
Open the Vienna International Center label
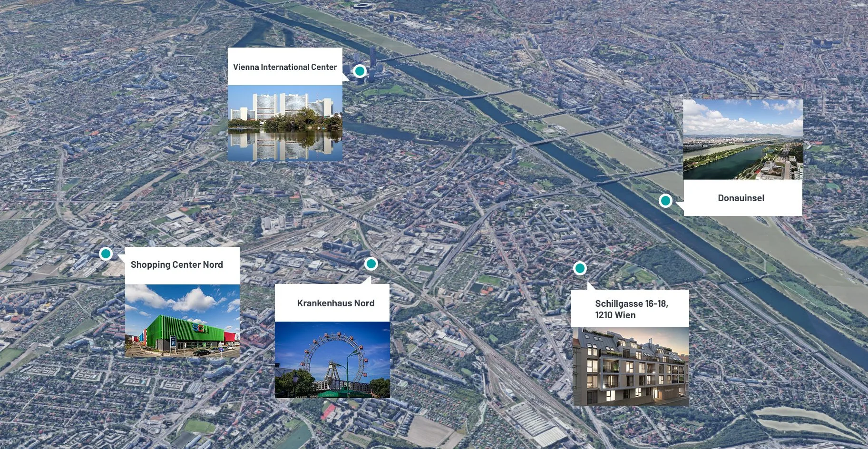click(284, 67)
